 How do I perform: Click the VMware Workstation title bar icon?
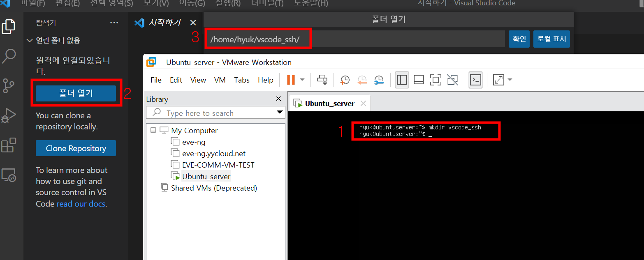tap(152, 62)
